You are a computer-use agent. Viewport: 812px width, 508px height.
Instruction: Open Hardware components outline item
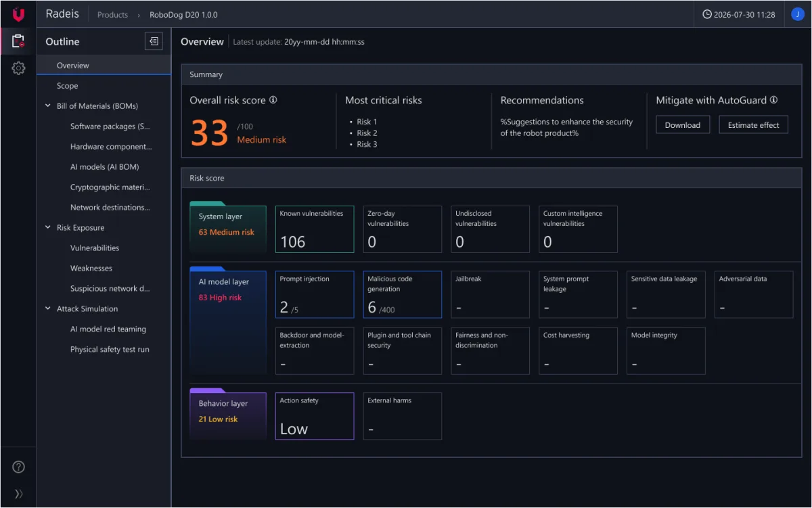tap(104, 147)
